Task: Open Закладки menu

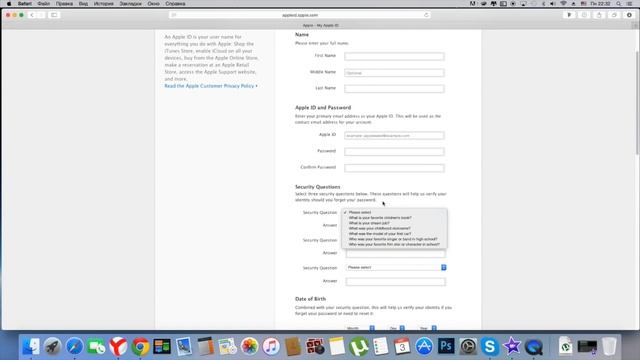Action: pyautogui.click(x=131, y=4)
